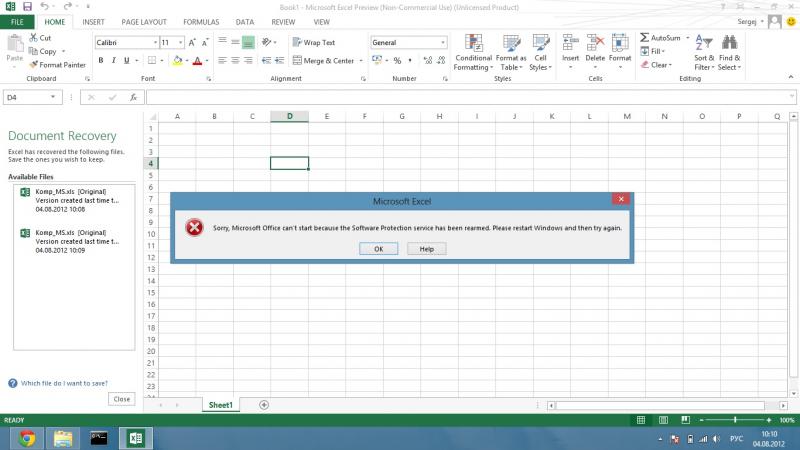Apply the red Font Color
The height and width of the screenshot is (450, 800).
pyautogui.click(x=197, y=61)
